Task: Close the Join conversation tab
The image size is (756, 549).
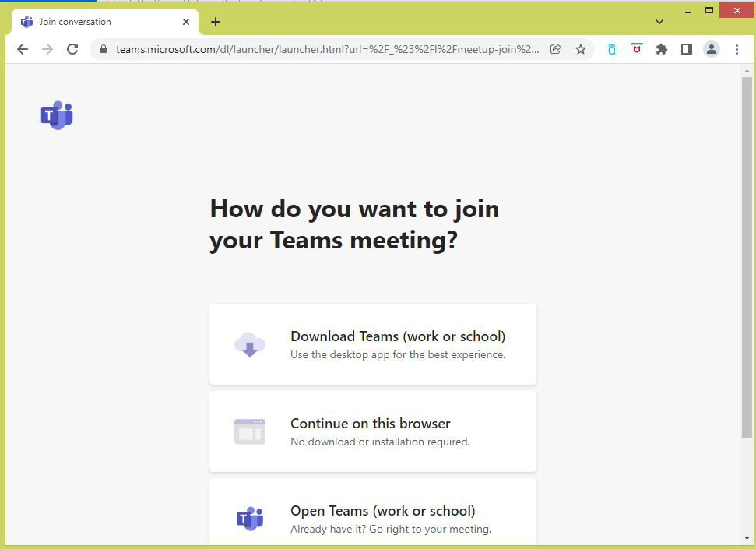Action: click(186, 22)
